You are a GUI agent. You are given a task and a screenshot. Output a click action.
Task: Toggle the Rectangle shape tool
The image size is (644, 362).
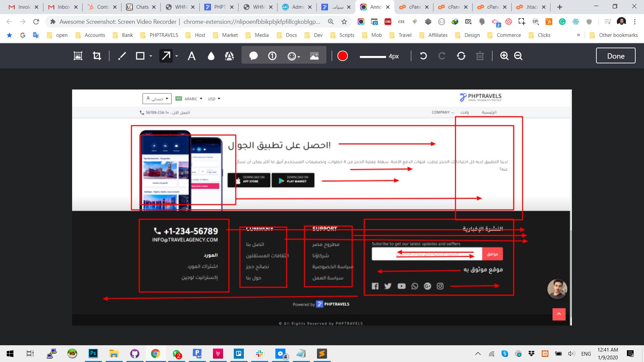tap(140, 56)
